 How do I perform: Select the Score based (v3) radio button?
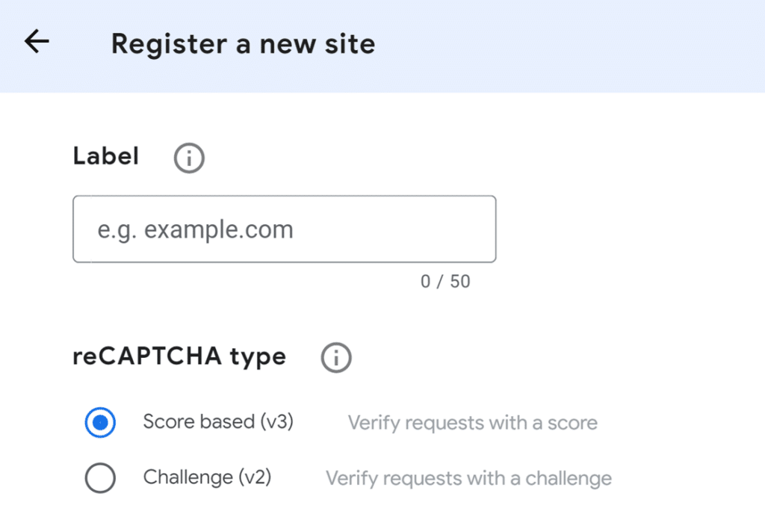[100, 421]
